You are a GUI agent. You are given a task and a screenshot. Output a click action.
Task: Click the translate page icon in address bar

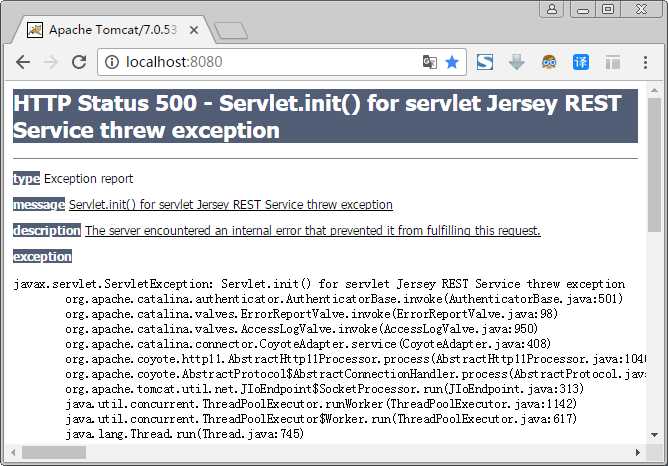(429, 62)
